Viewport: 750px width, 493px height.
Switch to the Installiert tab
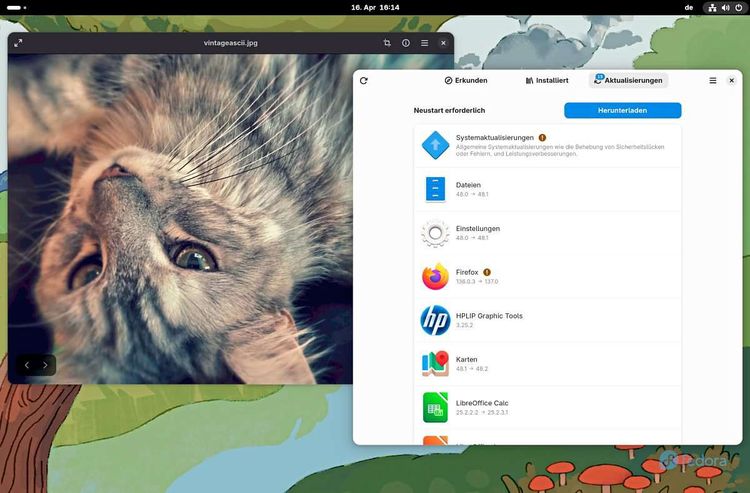[x=547, y=80]
